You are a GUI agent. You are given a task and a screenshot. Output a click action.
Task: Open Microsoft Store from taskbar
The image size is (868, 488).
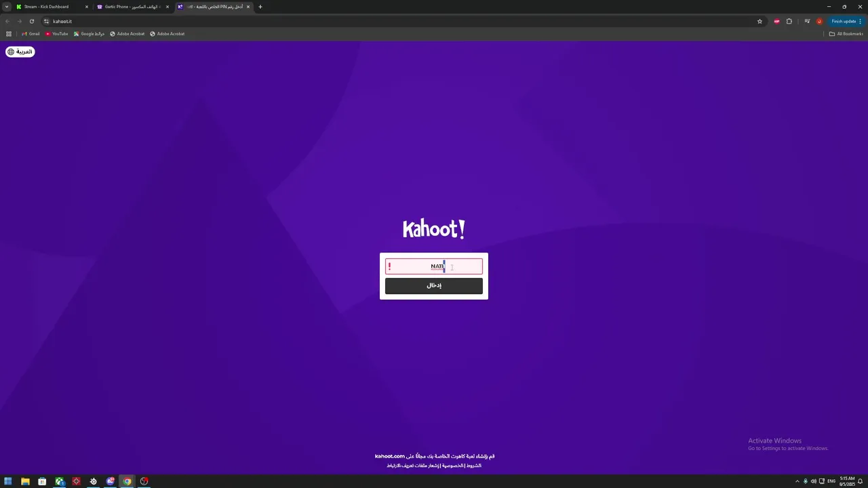click(42, 482)
